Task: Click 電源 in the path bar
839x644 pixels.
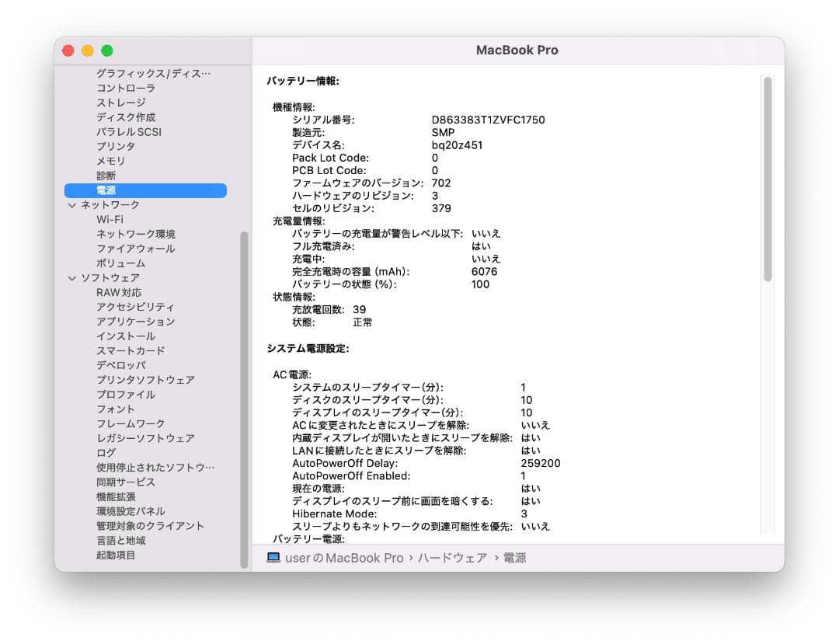Action: point(515,558)
